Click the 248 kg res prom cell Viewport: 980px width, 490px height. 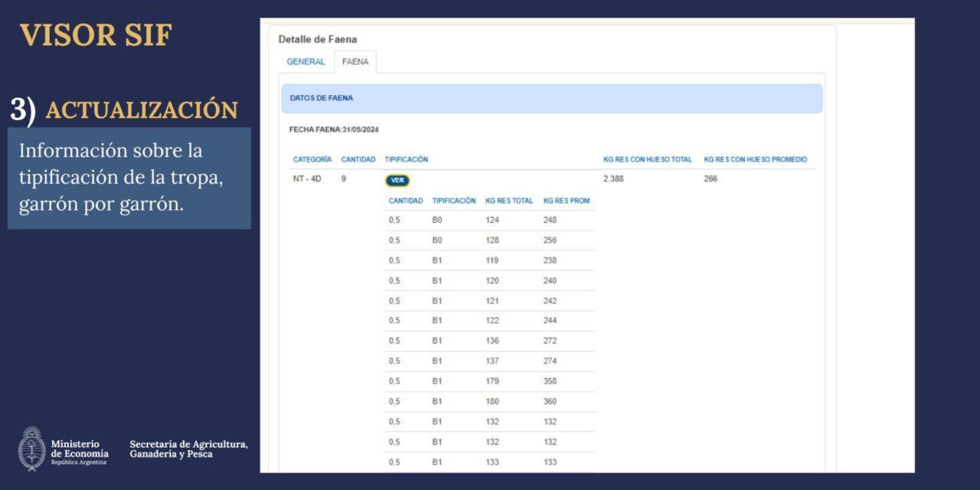click(550, 220)
